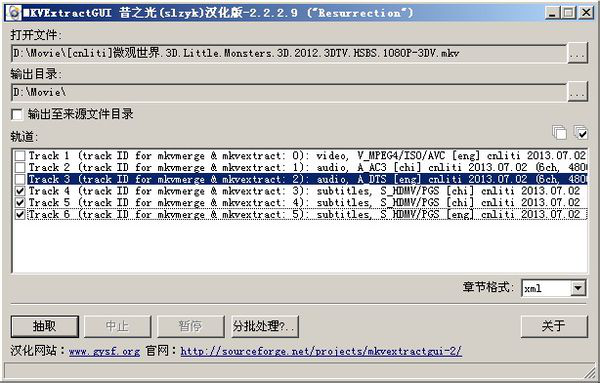Browse for the output directory
The width and height of the screenshot is (600, 383).
577,92
